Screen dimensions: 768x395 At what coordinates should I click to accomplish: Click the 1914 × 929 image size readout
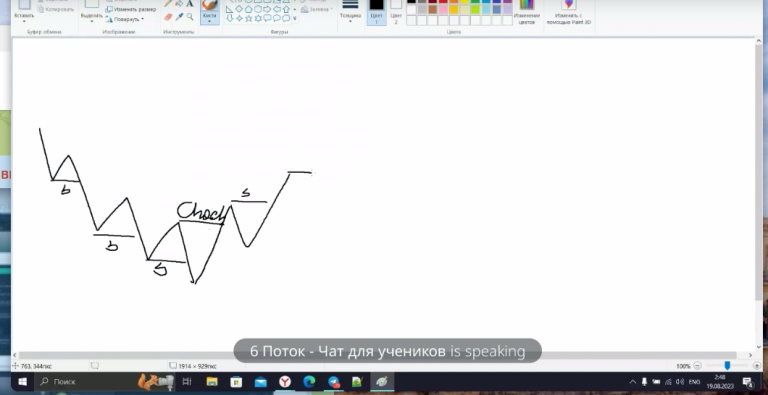(197, 366)
